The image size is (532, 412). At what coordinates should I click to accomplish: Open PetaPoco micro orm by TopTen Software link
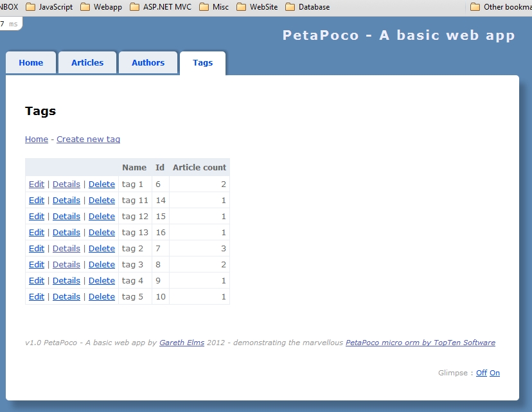(420, 343)
